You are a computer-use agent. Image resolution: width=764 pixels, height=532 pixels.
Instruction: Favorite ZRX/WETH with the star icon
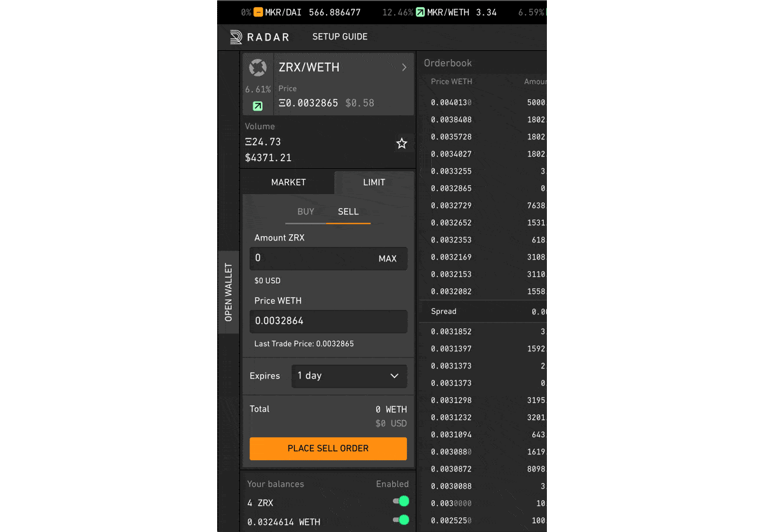pyautogui.click(x=402, y=143)
